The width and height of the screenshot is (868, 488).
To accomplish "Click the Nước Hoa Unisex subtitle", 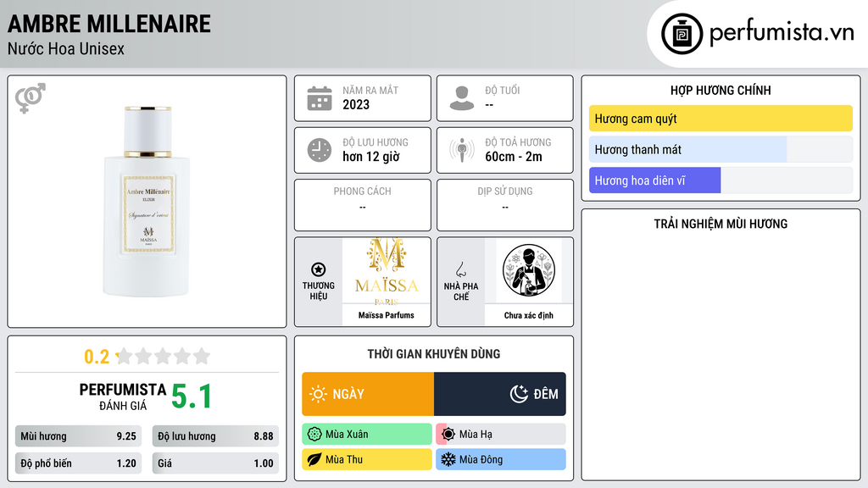I will (66, 48).
